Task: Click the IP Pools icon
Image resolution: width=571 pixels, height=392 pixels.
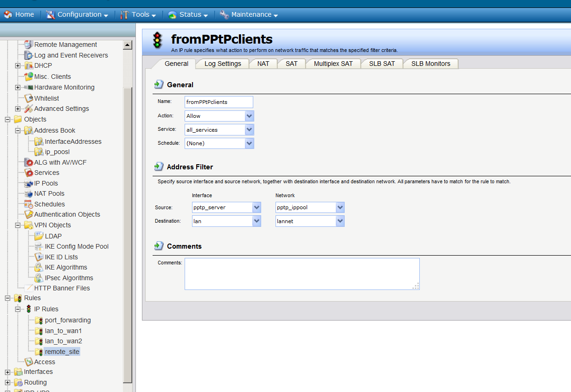Action: tap(28, 183)
